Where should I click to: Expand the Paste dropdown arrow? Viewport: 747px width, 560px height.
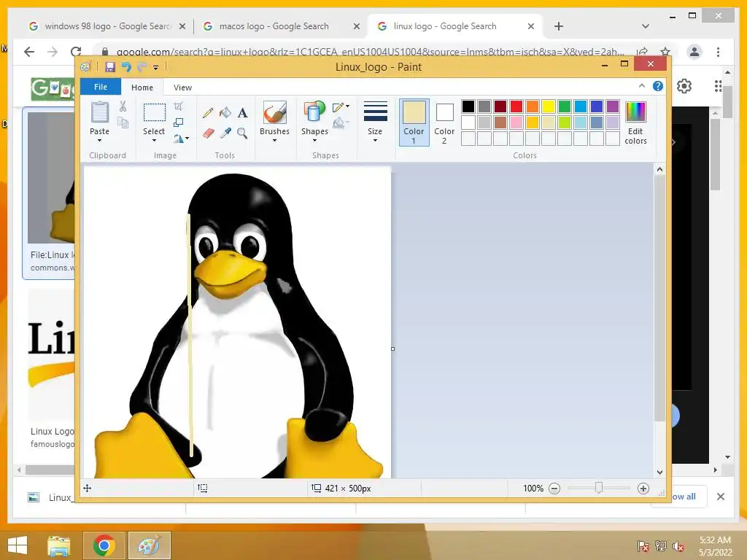coord(99,141)
